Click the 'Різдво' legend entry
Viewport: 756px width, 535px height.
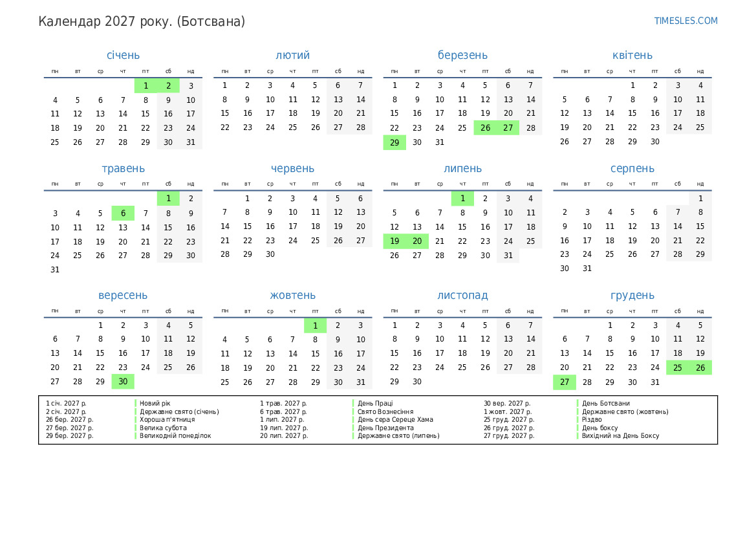tap(592, 420)
